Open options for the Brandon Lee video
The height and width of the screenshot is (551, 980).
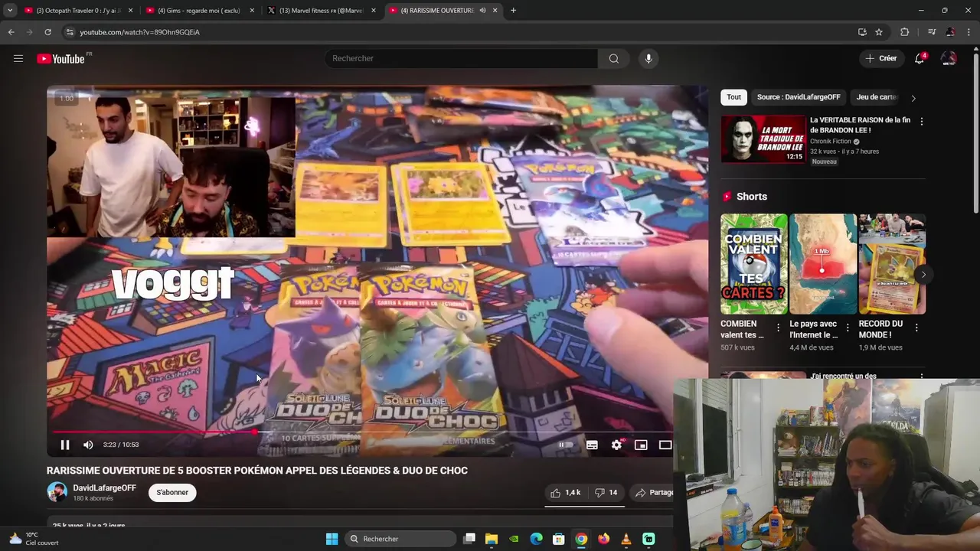(921, 122)
